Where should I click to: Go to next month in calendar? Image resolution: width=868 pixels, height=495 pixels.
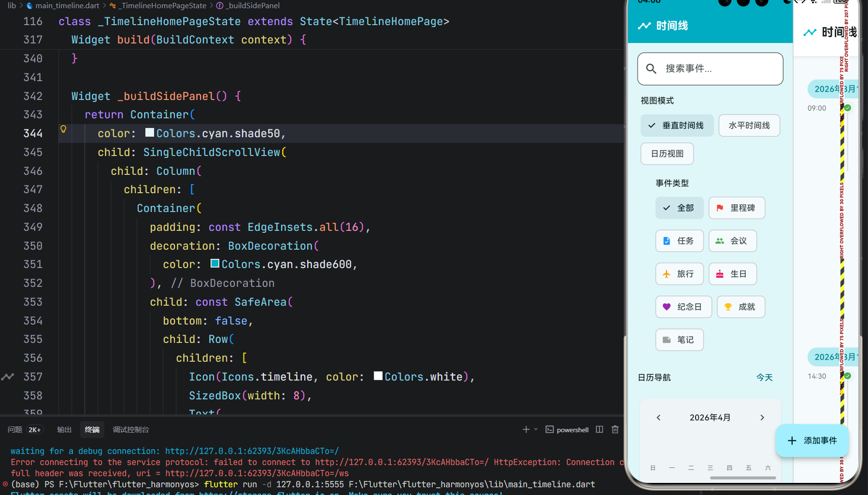coord(762,417)
